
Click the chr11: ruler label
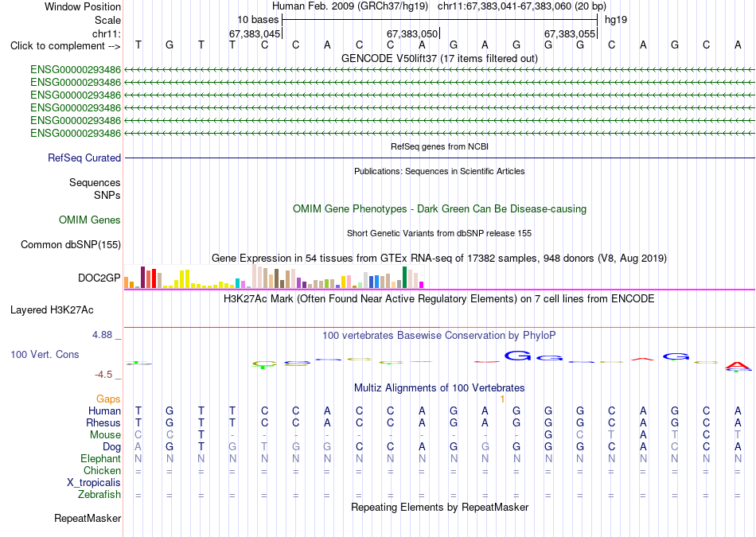point(106,33)
